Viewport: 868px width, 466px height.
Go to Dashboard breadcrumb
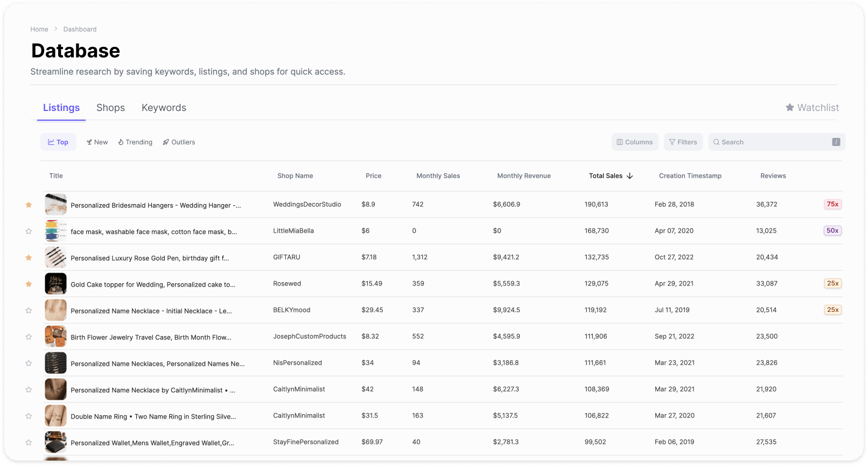coord(80,29)
